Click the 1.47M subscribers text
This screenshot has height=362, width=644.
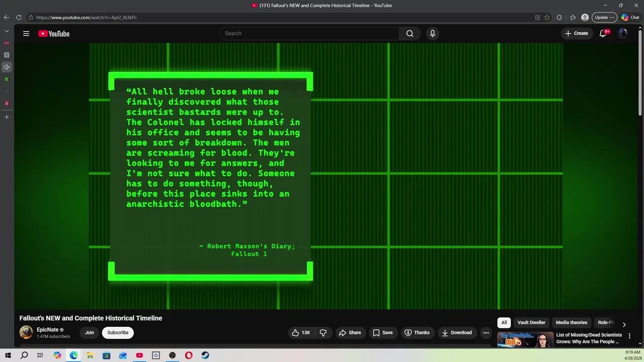[x=53, y=336]
